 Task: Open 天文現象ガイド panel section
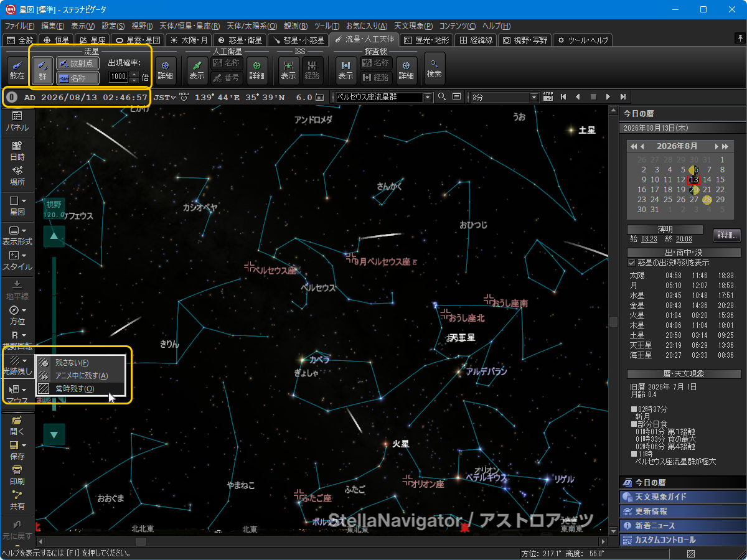(682, 497)
